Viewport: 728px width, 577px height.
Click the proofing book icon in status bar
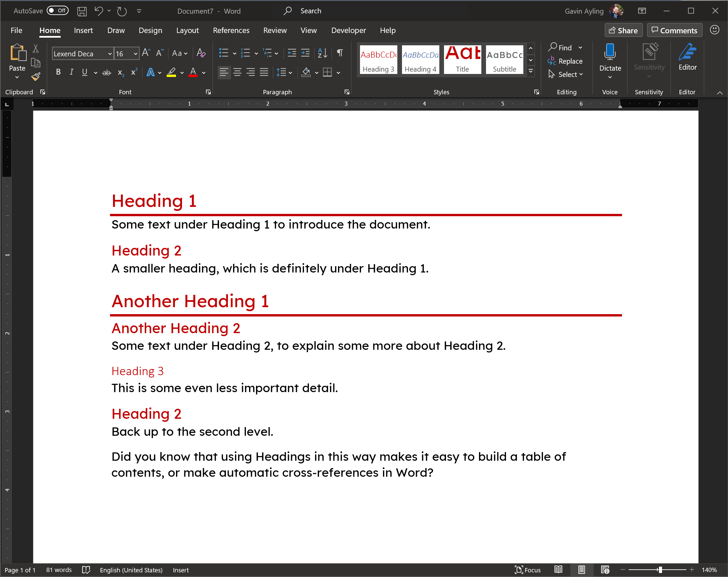click(86, 570)
